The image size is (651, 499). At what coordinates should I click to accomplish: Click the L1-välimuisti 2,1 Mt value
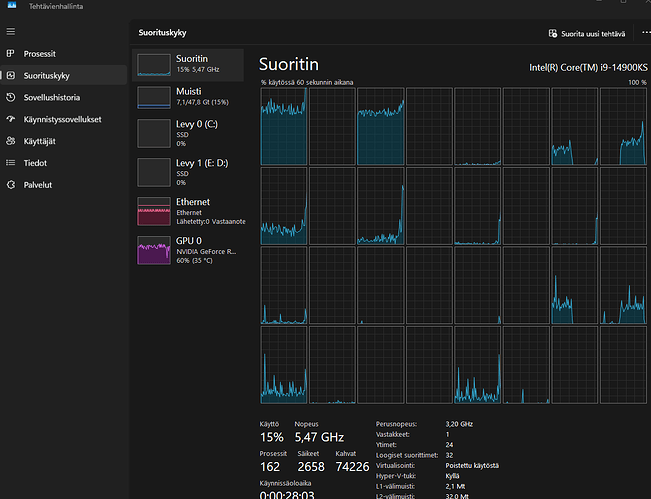(455, 486)
